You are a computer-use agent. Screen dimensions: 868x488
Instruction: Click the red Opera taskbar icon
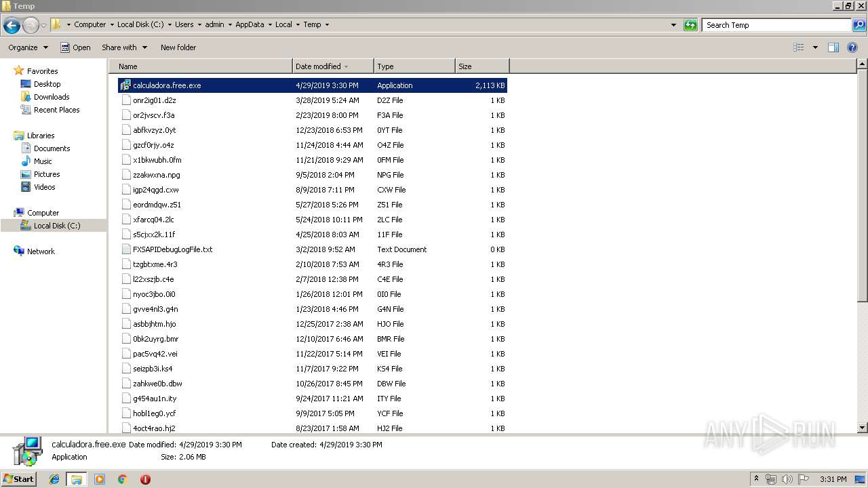pos(145,479)
